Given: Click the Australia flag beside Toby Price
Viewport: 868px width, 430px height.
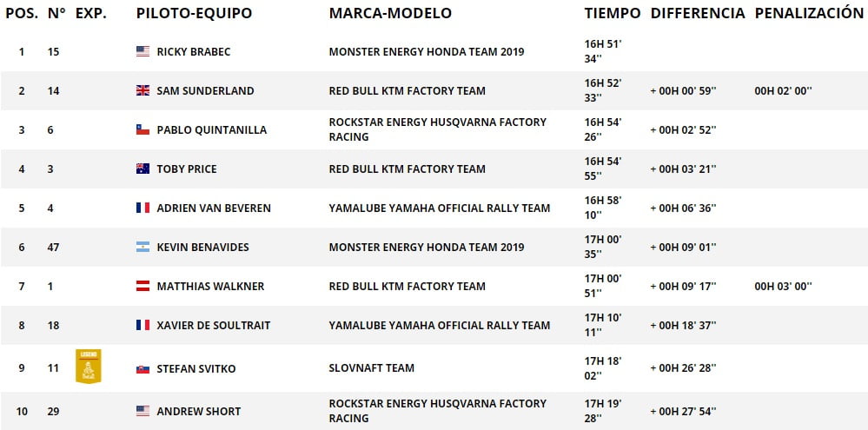Looking at the screenshot, I should [x=142, y=169].
